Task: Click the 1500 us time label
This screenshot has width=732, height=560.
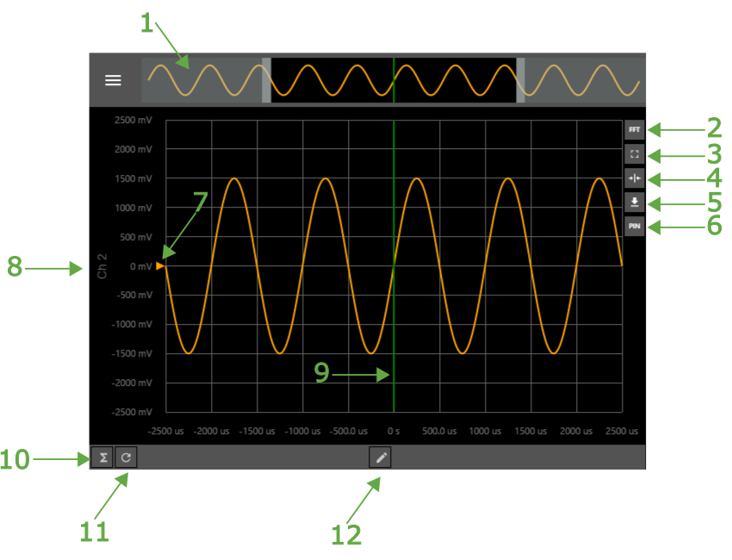Action: click(x=530, y=431)
